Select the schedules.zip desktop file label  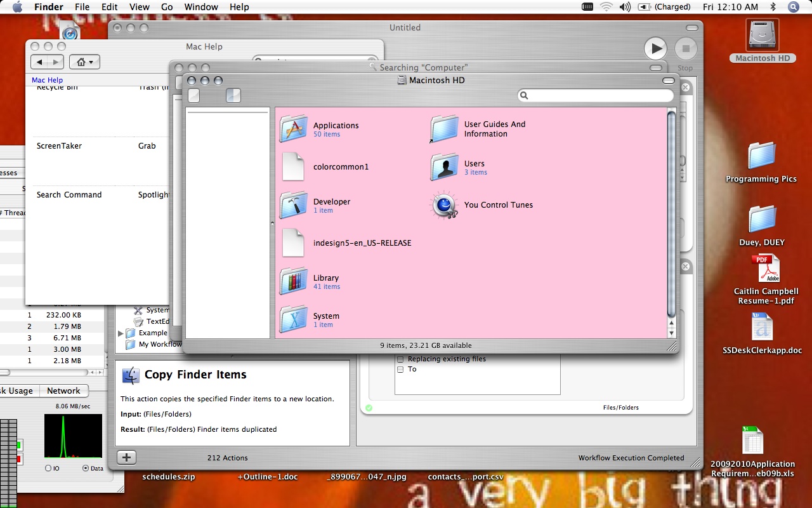[x=169, y=477]
